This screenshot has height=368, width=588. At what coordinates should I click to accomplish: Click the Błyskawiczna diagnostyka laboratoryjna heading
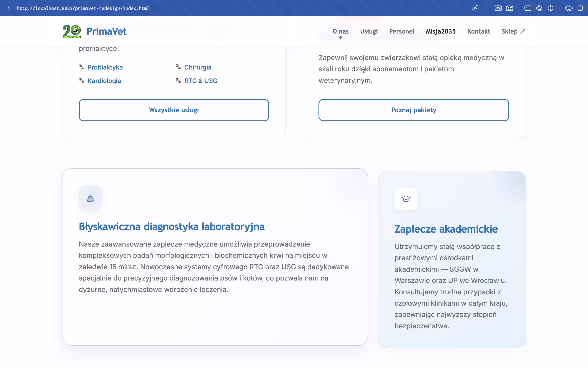(172, 227)
